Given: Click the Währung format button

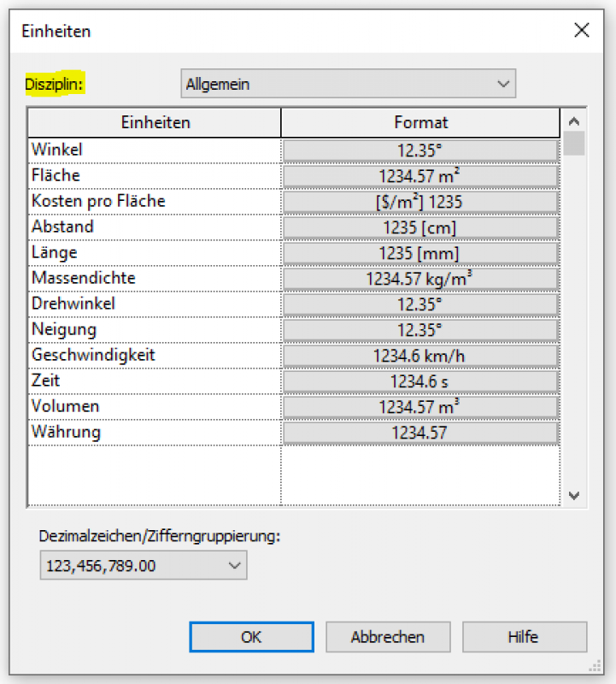Looking at the screenshot, I should (419, 433).
